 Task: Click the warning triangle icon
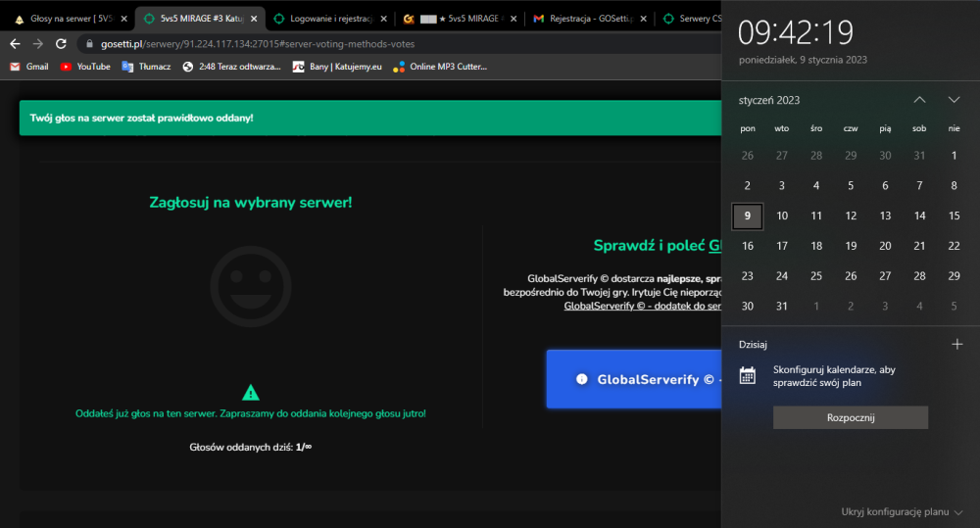pyautogui.click(x=251, y=393)
